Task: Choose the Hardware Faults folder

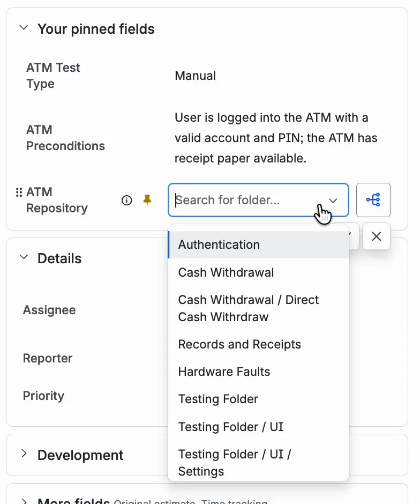Action: click(x=259, y=372)
